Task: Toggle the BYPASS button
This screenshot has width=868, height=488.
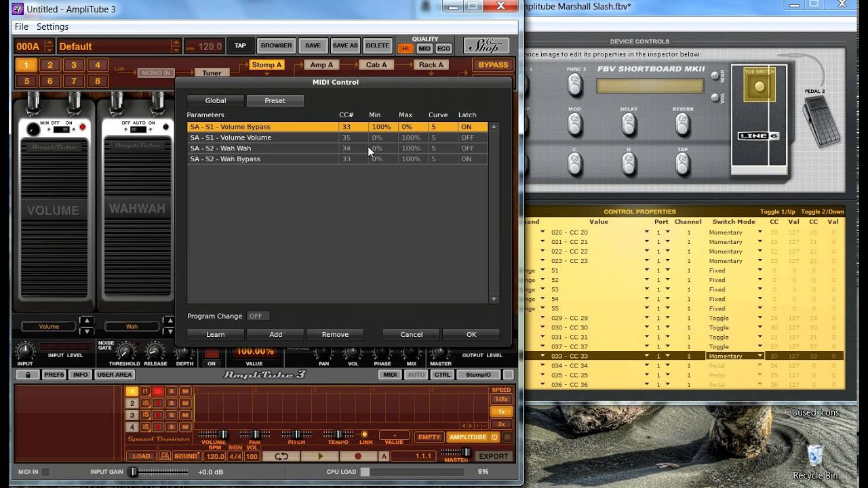Action: (493, 65)
